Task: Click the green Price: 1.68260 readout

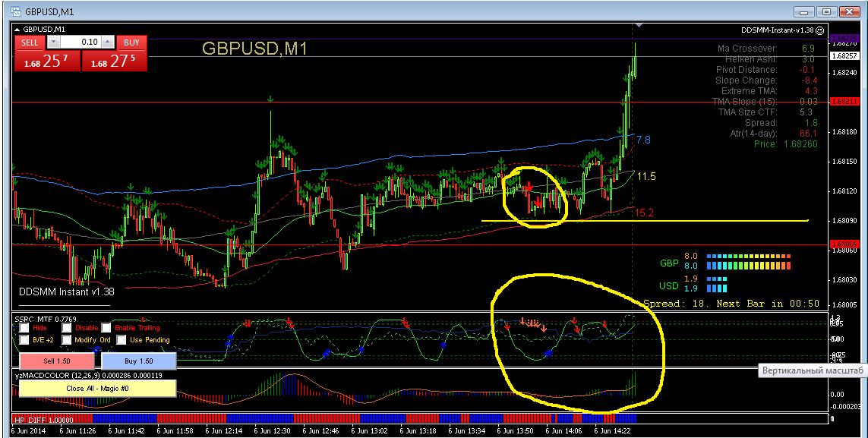Action: click(x=787, y=143)
